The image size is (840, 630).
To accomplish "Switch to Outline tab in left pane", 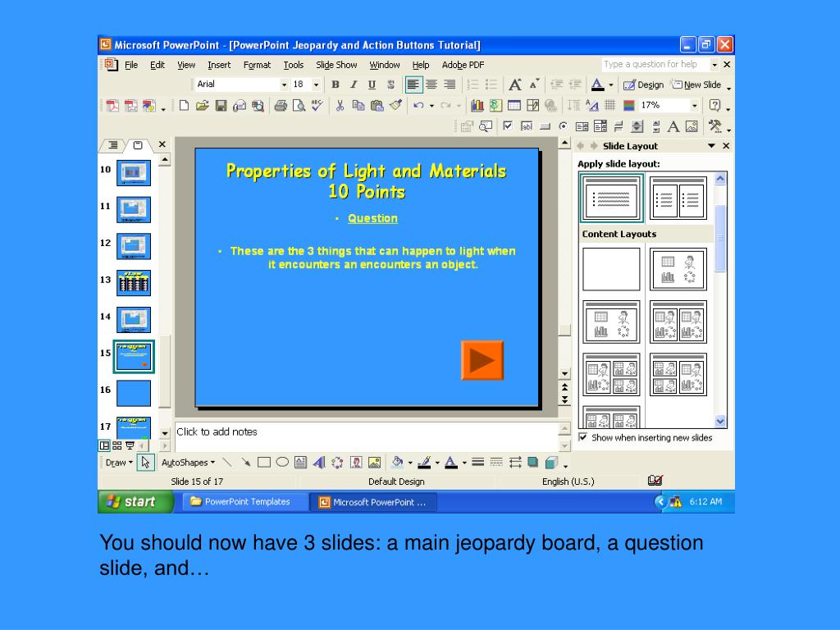I will (113, 145).
